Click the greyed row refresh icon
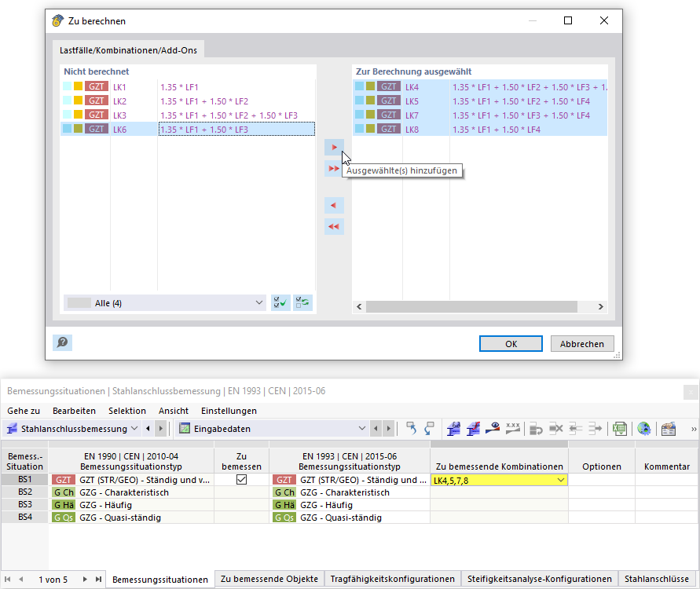 click(x=536, y=429)
